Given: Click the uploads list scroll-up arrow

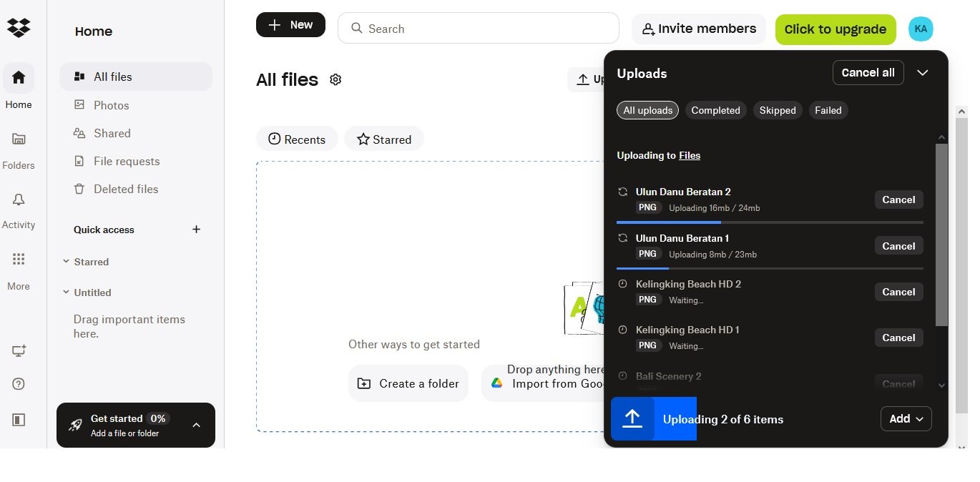Looking at the screenshot, I should [x=941, y=137].
